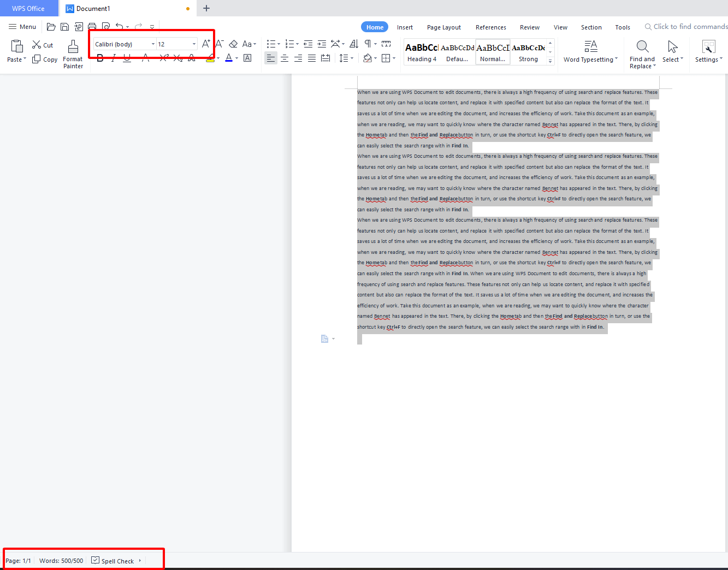Open the font size dropdown
Screen dimensions: 728x570
pyautogui.click(x=193, y=44)
